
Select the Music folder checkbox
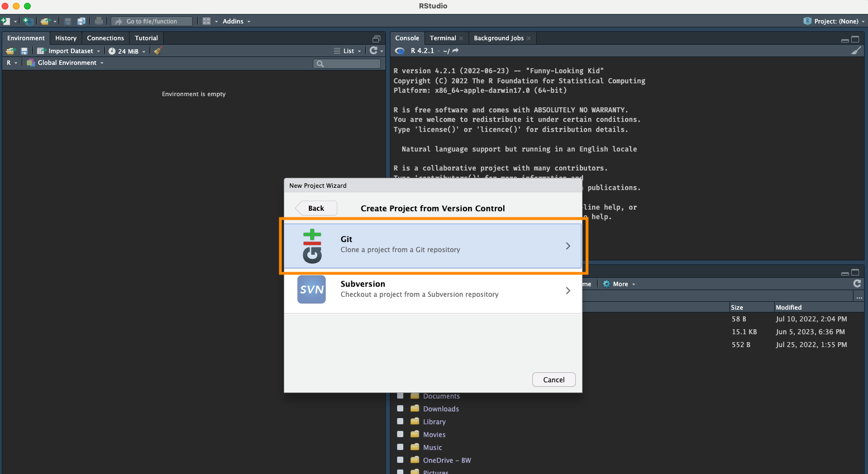point(400,447)
